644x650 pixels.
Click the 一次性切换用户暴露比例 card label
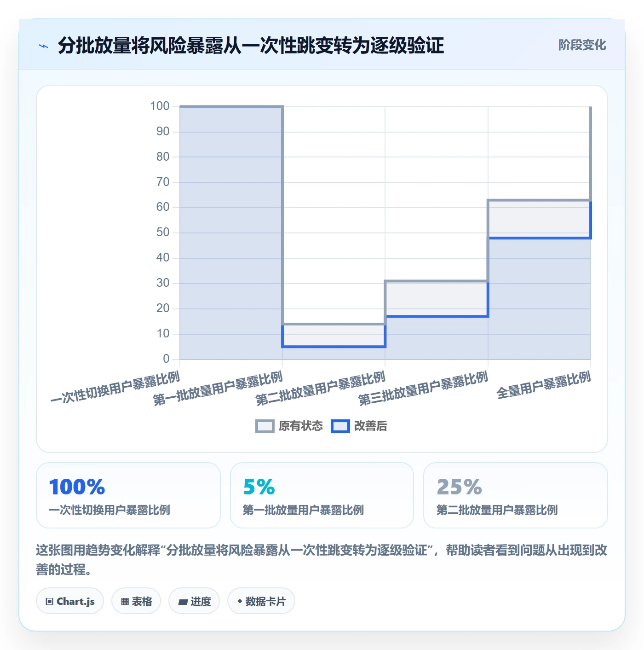click(109, 510)
